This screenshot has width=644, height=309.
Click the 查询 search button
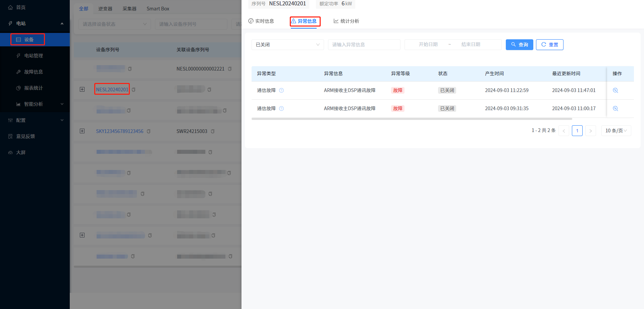pyautogui.click(x=519, y=45)
